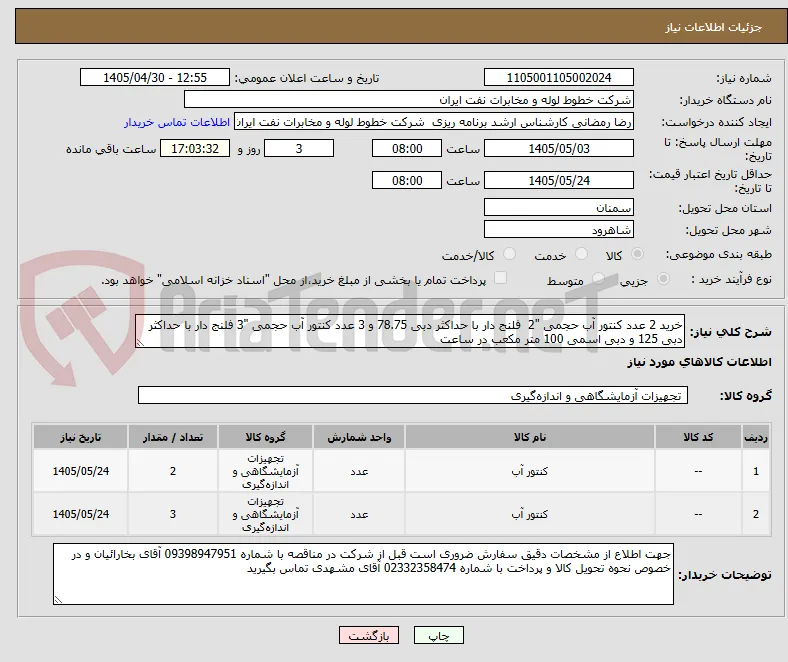
Task: Click the جزئیات اطلاعات نیاز page header
Action: pyautogui.click(x=713, y=27)
